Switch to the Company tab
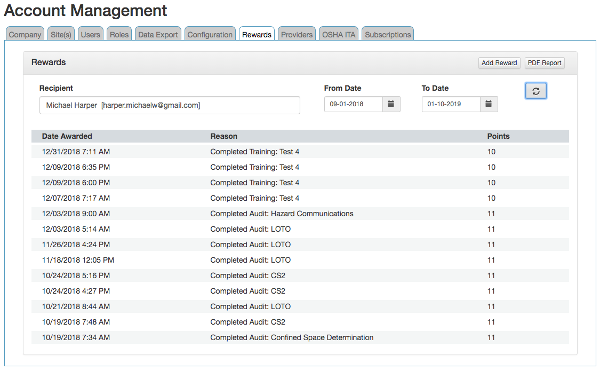 tap(25, 34)
